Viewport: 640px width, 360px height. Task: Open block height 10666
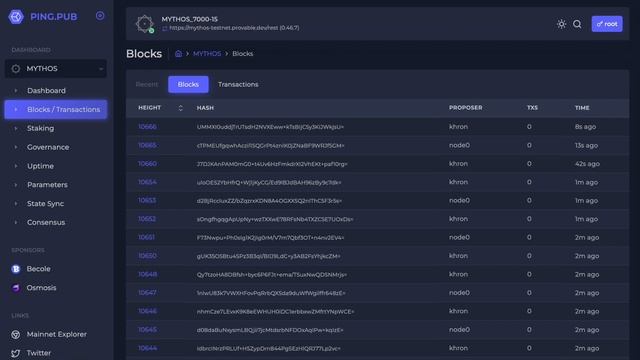click(147, 127)
